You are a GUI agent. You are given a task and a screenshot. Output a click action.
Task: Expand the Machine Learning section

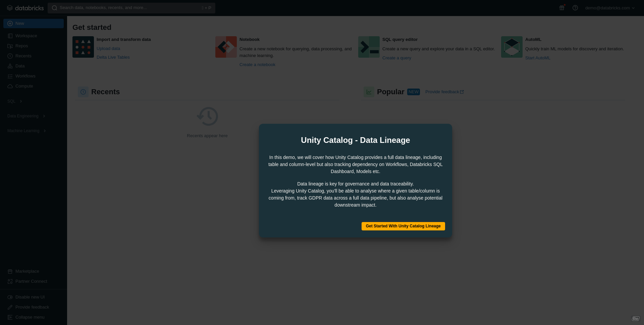click(x=26, y=131)
